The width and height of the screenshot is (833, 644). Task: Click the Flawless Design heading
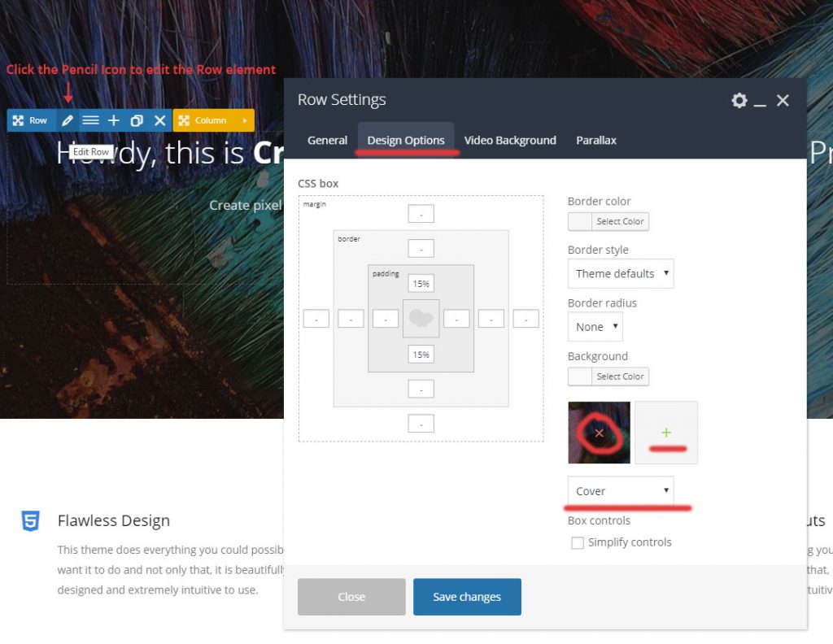click(x=114, y=520)
